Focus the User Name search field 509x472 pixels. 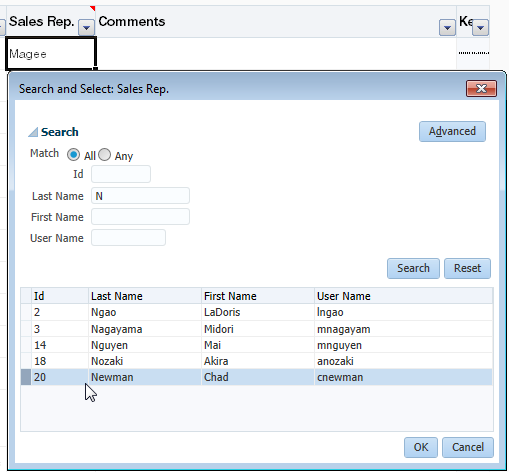coord(128,238)
